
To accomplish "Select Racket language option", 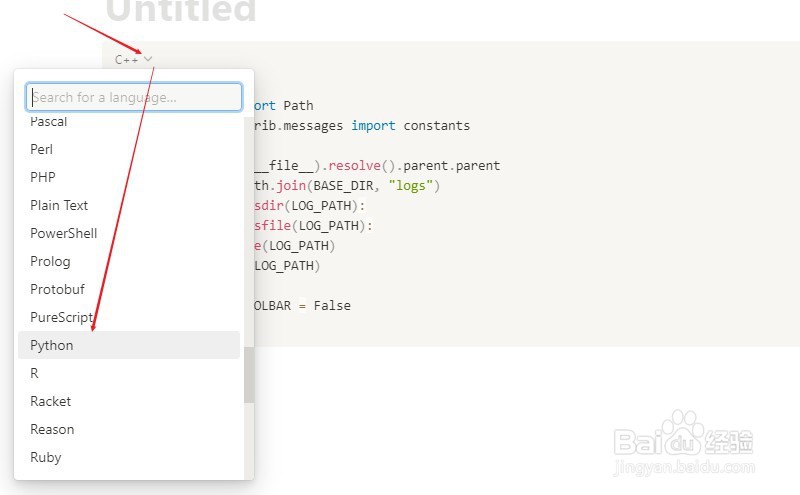I will pos(51,401).
